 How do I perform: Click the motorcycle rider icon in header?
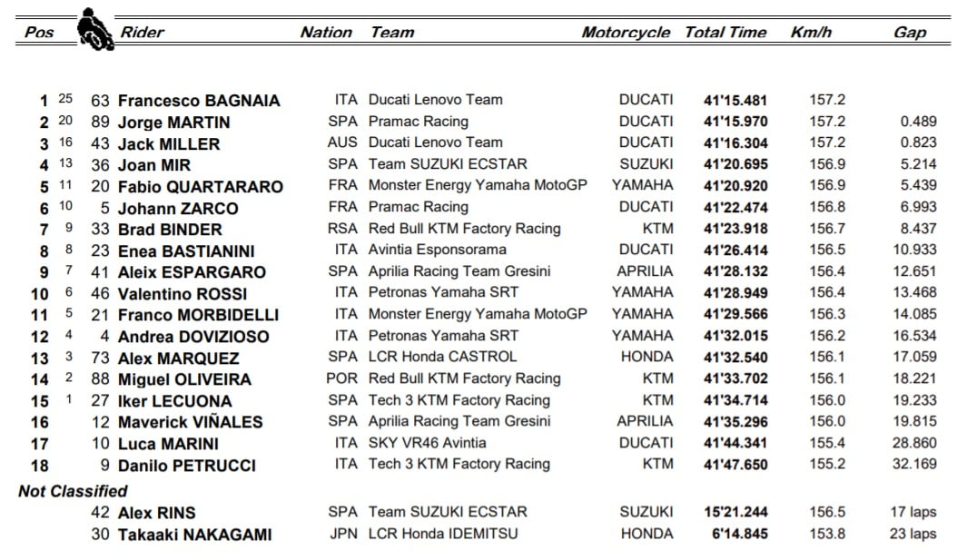93,28
